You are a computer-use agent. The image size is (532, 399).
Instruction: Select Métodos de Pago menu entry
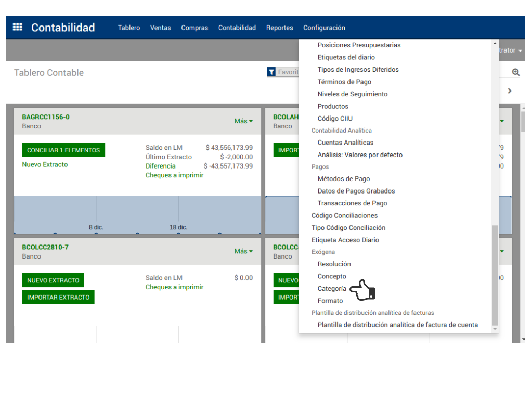[x=343, y=179]
